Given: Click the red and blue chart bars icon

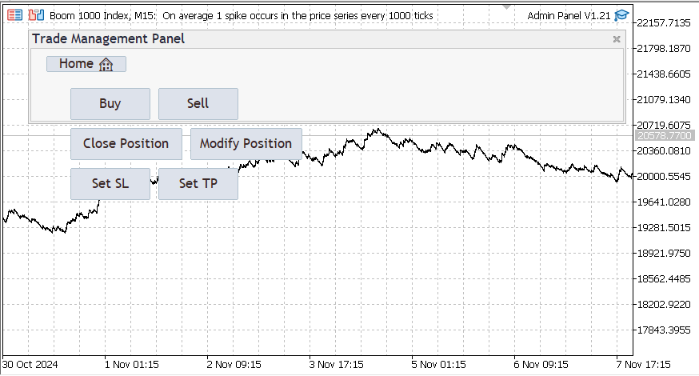Looking at the screenshot, I should pos(36,15).
